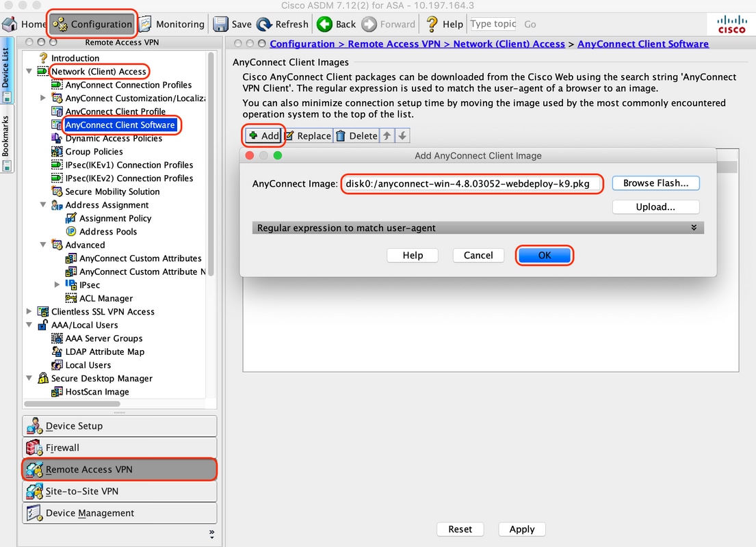Collapse the Network (Client) Access node
Image resolution: width=756 pixels, height=547 pixels.
click(x=29, y=71)
